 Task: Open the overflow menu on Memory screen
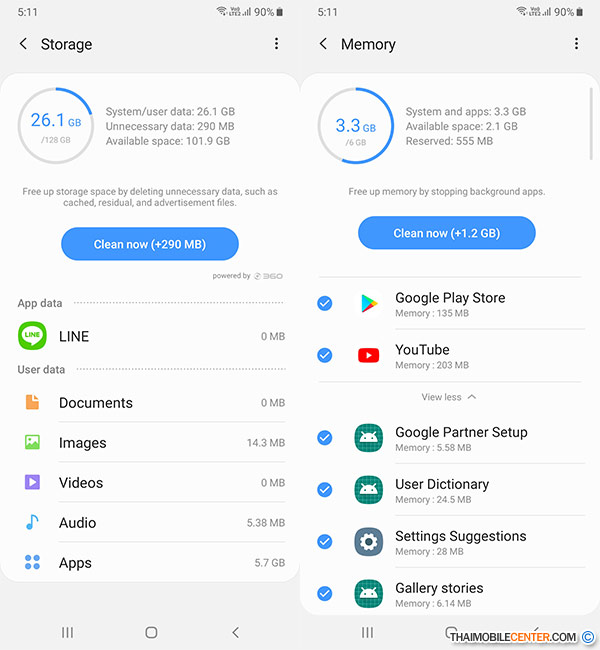point(576,44)
